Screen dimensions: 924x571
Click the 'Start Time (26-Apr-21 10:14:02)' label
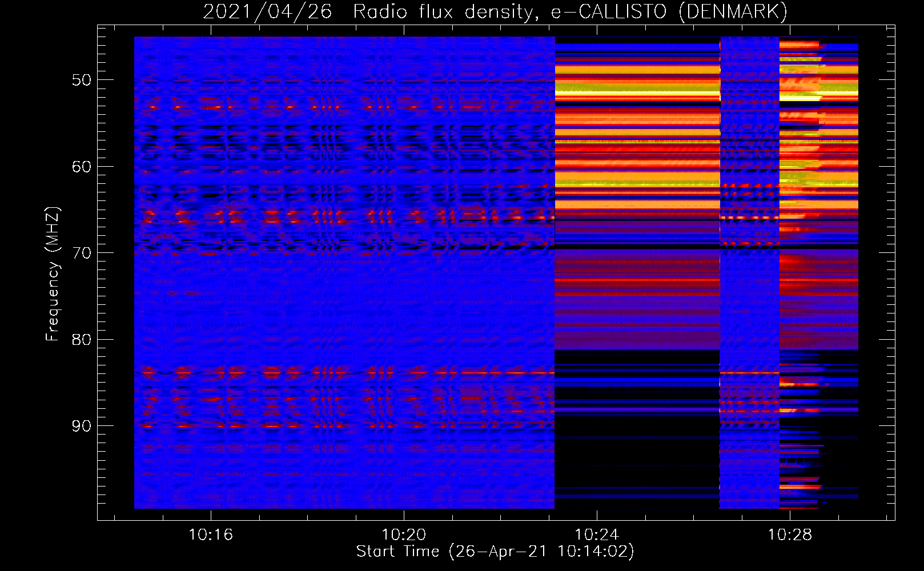(x=495, y=551)
